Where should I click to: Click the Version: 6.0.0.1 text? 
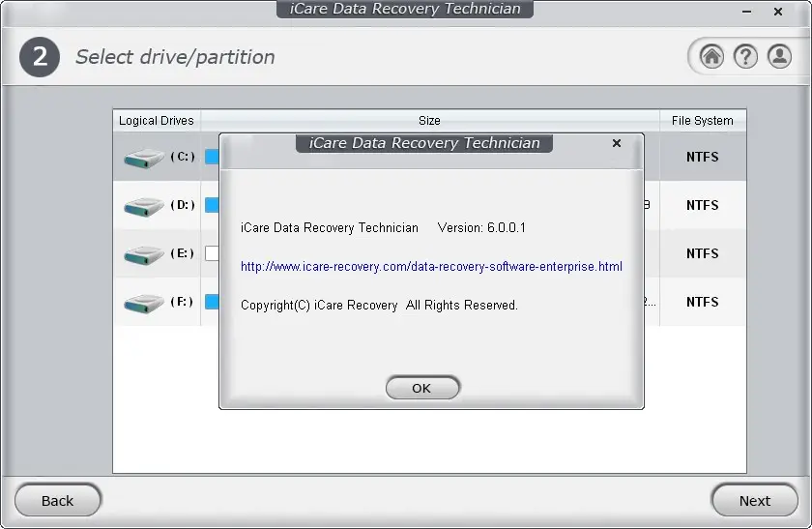pyautogui.click(x=481, y=227)
